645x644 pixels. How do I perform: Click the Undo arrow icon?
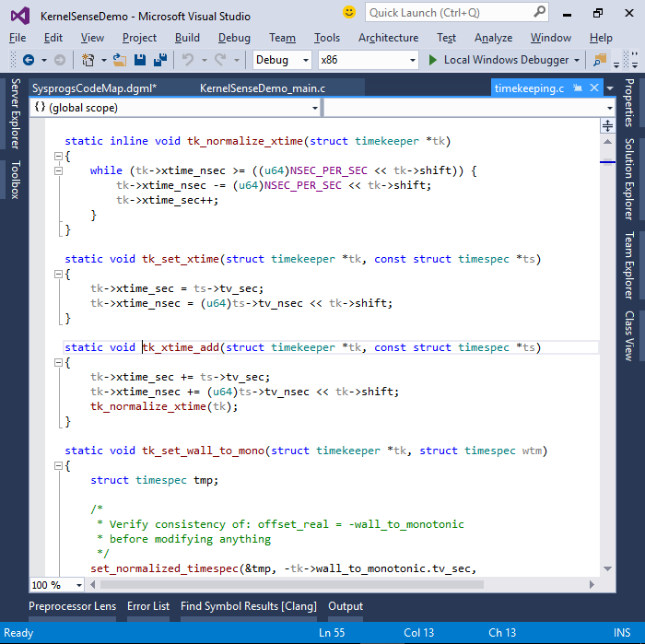click(188, 60)
